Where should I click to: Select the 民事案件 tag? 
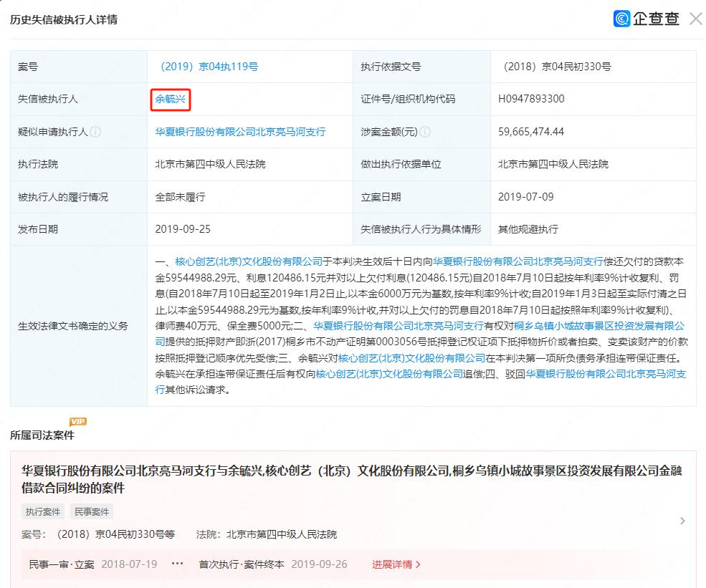92,511
